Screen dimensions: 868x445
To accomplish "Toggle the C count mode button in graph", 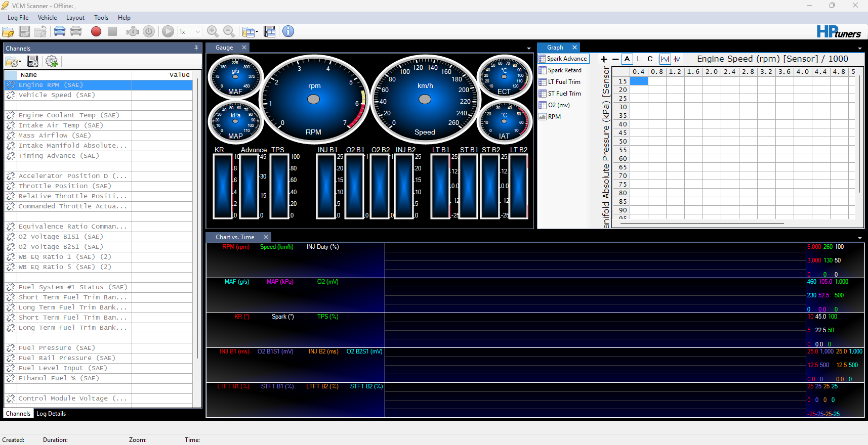I will click(650, 59).
